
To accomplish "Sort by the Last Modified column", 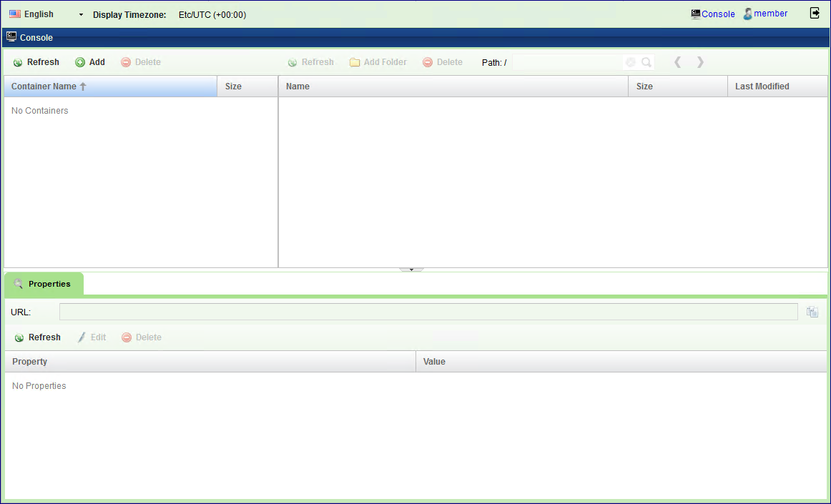I will (777, 87).
